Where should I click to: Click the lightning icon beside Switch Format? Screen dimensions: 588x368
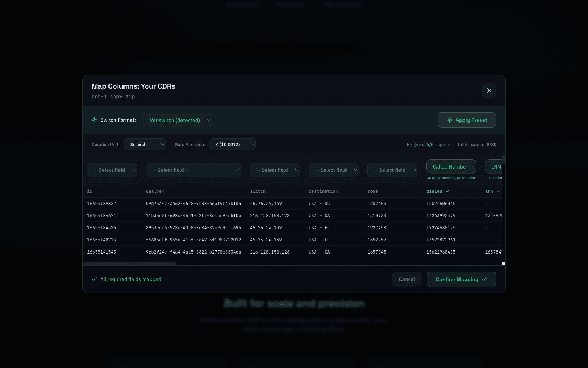coord(94,120)
